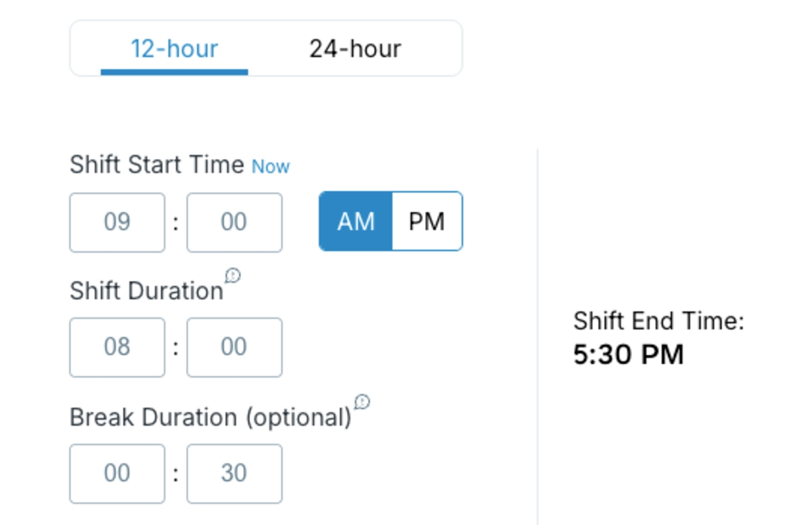
Task: Click the Shift Duration help tooltip icon
Action: (x=233, y=275)
